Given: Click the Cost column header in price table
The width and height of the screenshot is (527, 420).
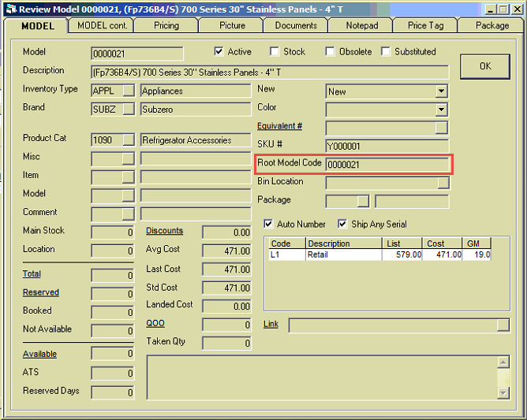Looking at the screenshot, I should click(442, 243).
